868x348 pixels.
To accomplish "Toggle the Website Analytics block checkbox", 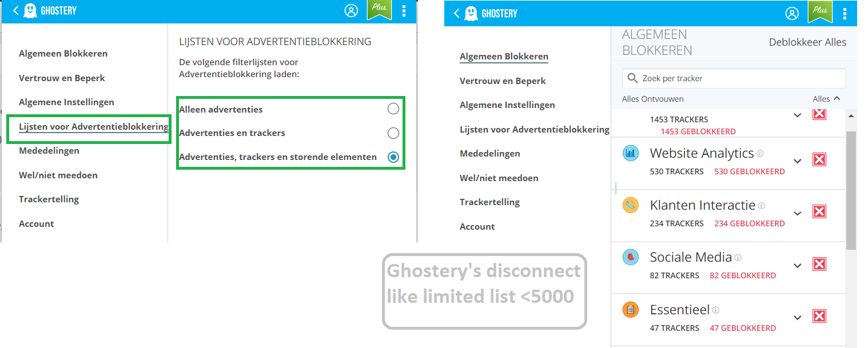I will click(819, 160).
